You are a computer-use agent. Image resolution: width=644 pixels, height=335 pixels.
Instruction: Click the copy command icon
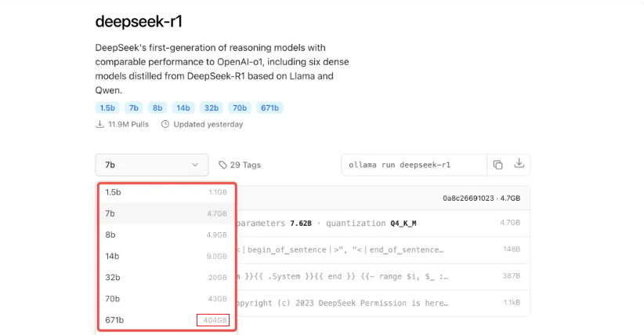[x=497, y=165]
